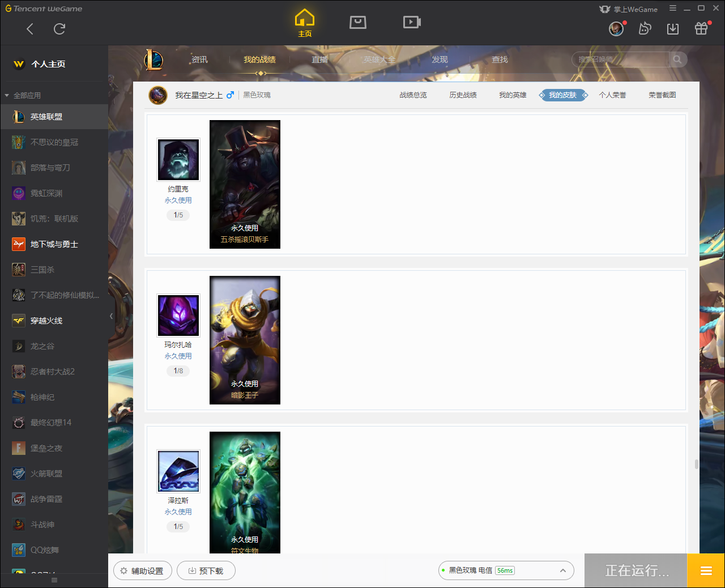Collapse the sidebar with the left chevron

111,316
